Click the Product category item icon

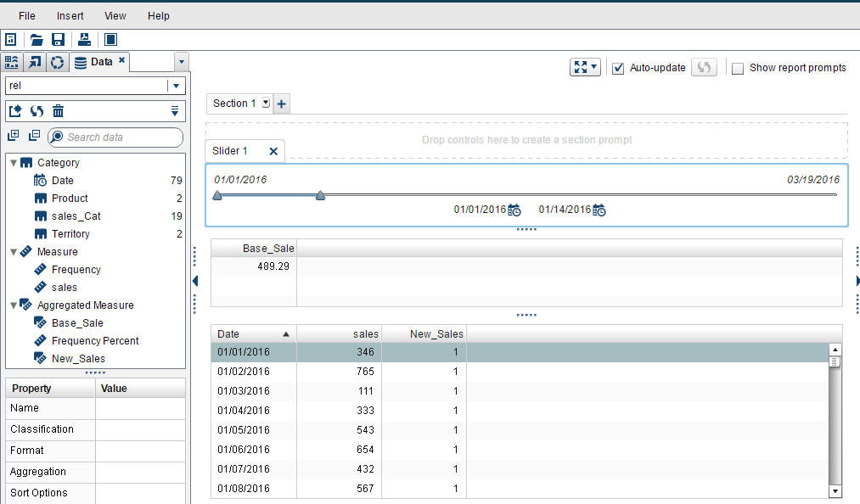click(41, 199)
